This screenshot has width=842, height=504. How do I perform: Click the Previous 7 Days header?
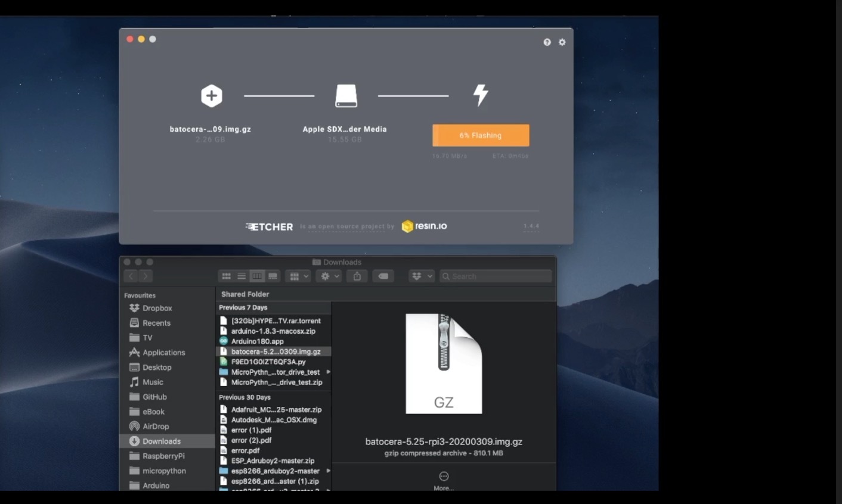tap(243, 307)
